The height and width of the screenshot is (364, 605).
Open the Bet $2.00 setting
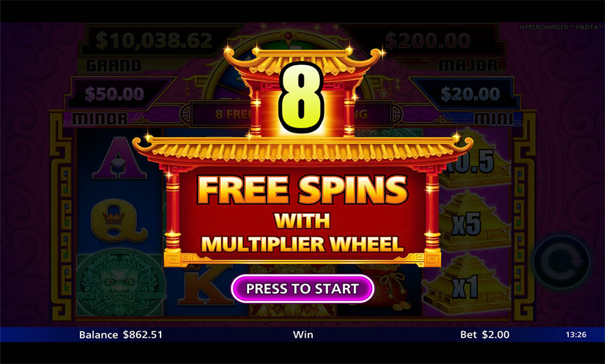click(484, 335)
